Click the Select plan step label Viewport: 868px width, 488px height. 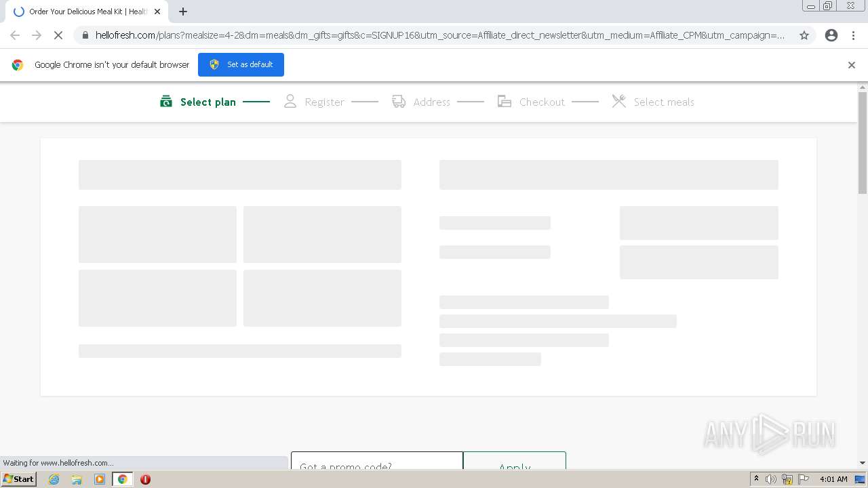click(x=208, y=102)
